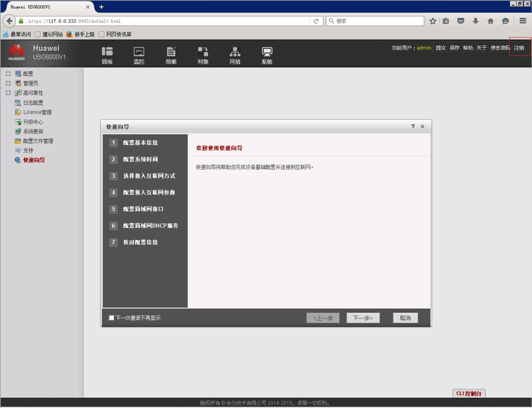
Task: Click the 保存 save link
Action: [x=454, y=48]
